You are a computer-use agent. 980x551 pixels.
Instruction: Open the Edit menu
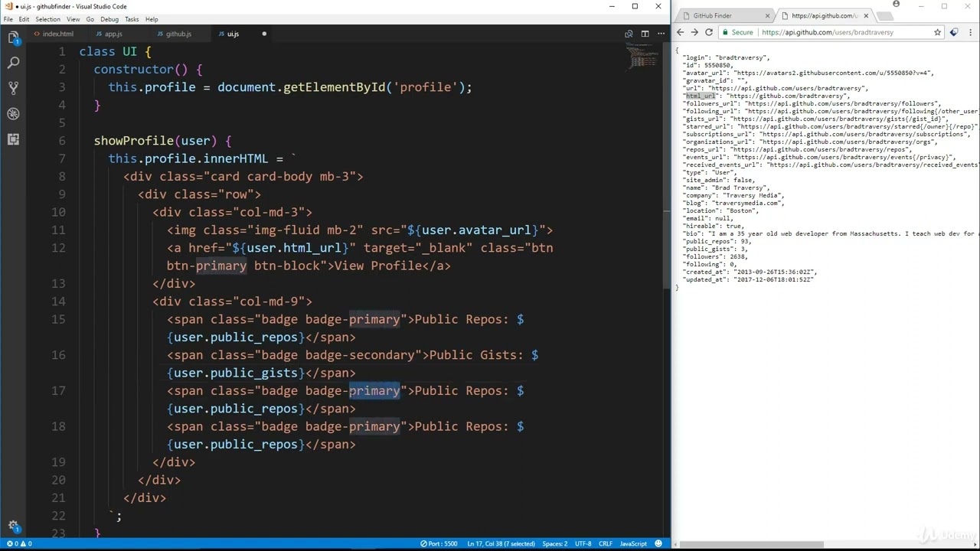24,19
